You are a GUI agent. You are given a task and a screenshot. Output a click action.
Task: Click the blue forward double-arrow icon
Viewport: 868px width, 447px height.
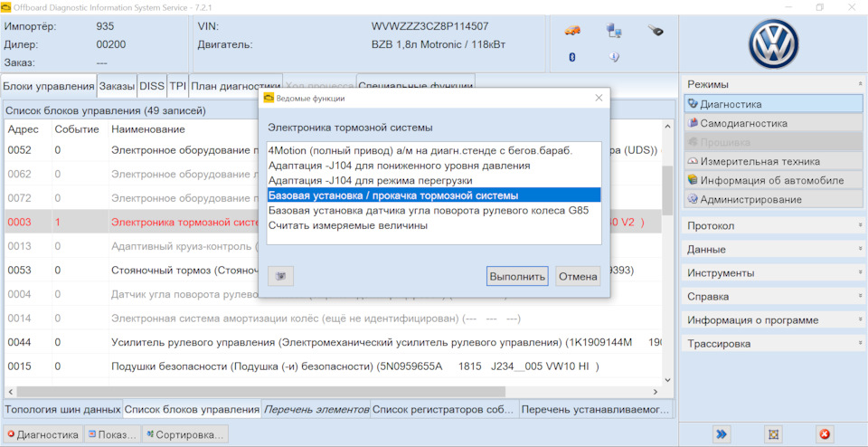tap(722, 433)
